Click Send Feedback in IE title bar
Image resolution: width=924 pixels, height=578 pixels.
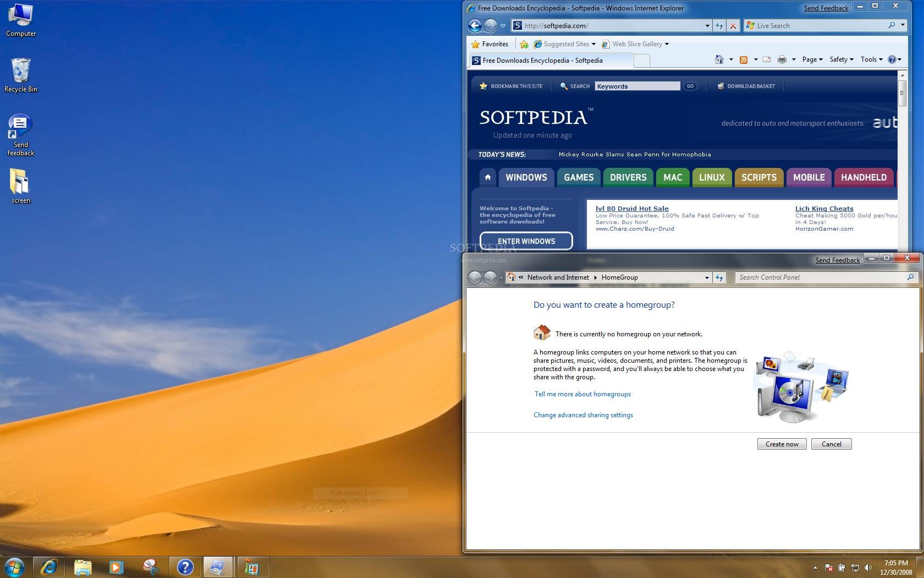[x=826, y=8]
